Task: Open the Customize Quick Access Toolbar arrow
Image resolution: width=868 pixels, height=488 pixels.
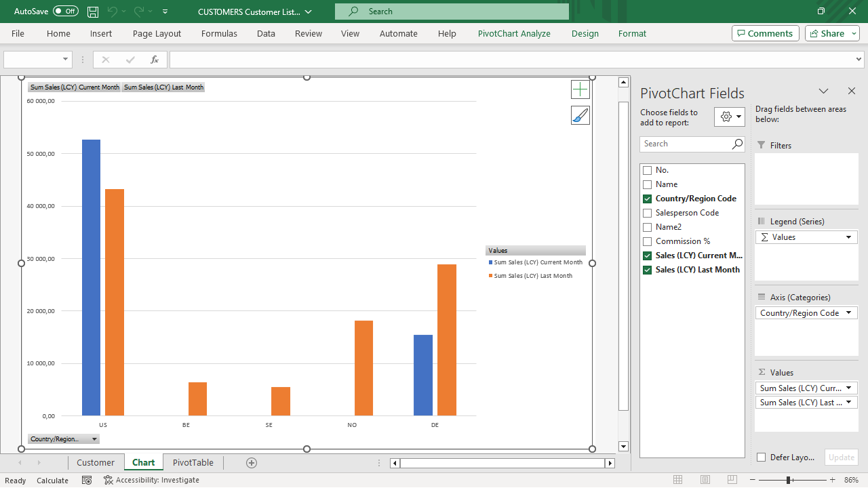Action: click(x=165, y=12)
